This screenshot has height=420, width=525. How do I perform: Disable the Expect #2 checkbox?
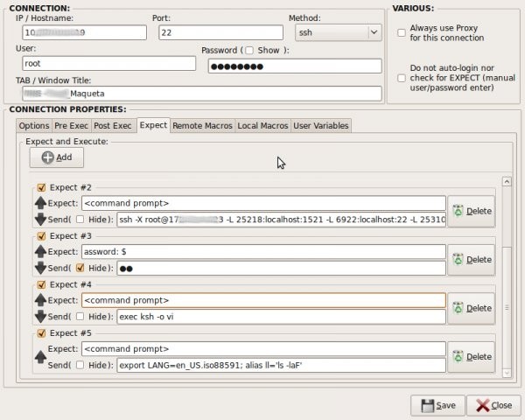(x=41, y=187)
